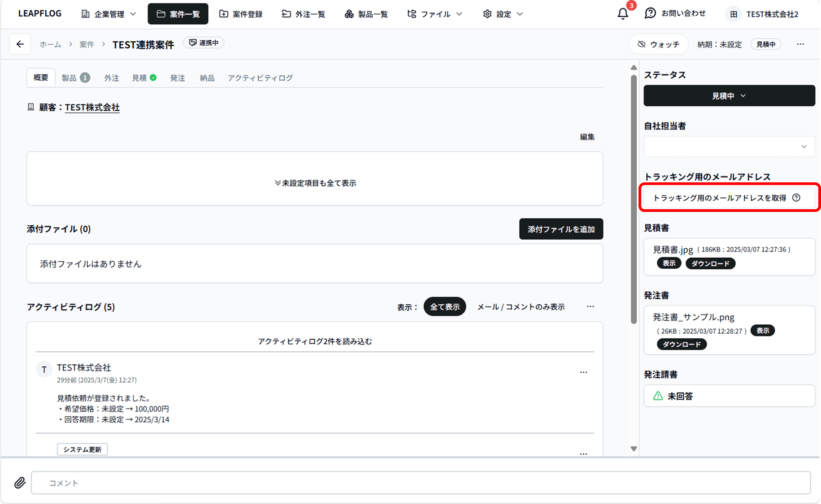
Task: Click 添付ファイルを追加 button
Action: pyautogui.click(x=560, y=229)
